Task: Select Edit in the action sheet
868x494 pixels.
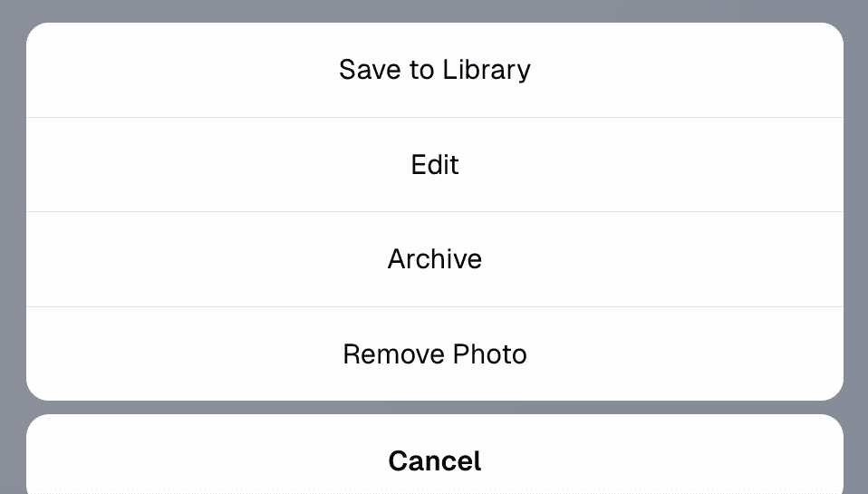Action: pyautogui.click(x=435, y=164)
